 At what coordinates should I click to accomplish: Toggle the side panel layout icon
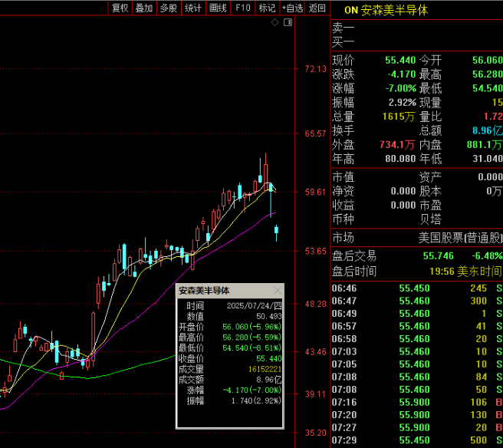[288, 22]
